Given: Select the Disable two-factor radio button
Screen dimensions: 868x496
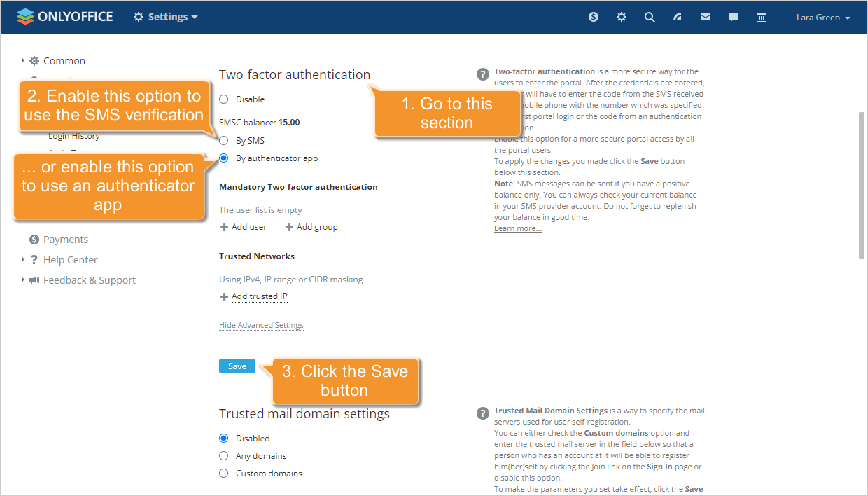Looking at the screenshot, I should pos(224,99).
